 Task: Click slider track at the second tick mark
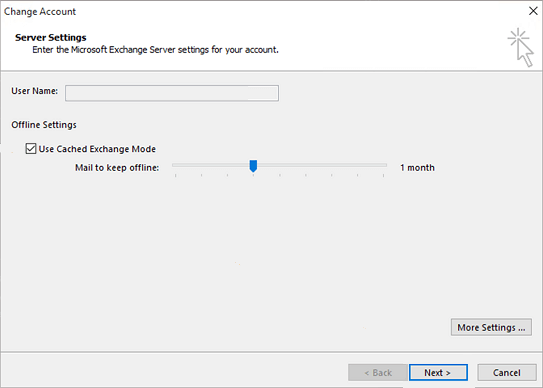[202, 165]
